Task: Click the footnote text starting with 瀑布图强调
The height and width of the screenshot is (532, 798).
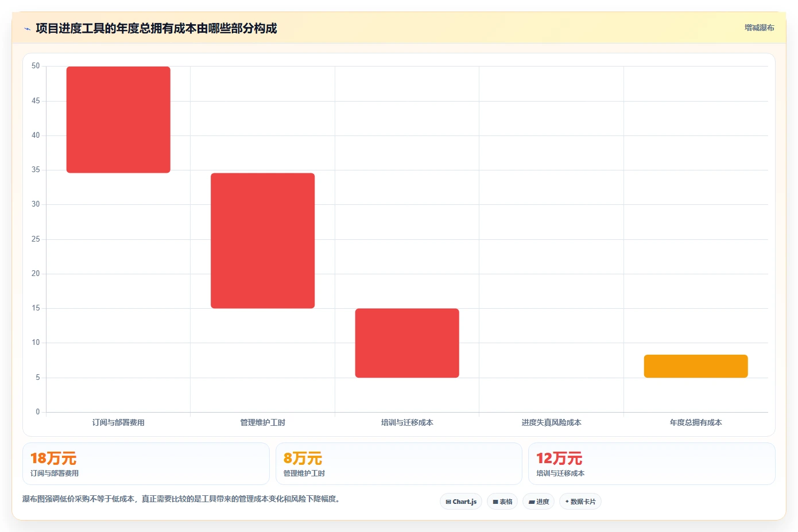Action: pyautogui.click(x=181, y=499)
